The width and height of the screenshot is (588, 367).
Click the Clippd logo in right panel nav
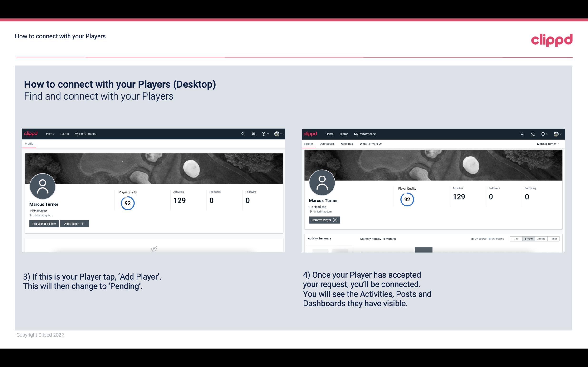(x=310, y=133)
